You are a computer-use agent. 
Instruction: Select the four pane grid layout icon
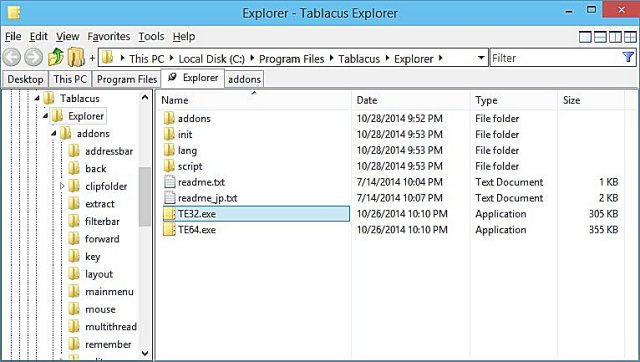click(630, 37)
